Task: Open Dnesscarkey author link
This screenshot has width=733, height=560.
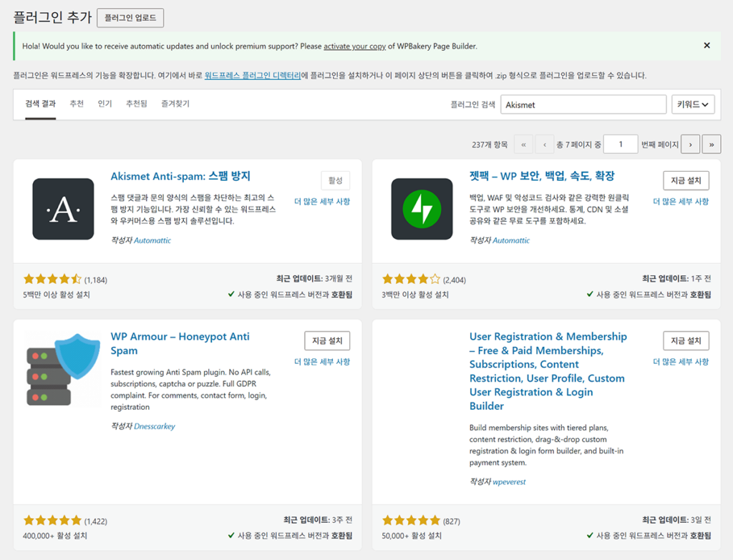Action: tap(155, 426)
